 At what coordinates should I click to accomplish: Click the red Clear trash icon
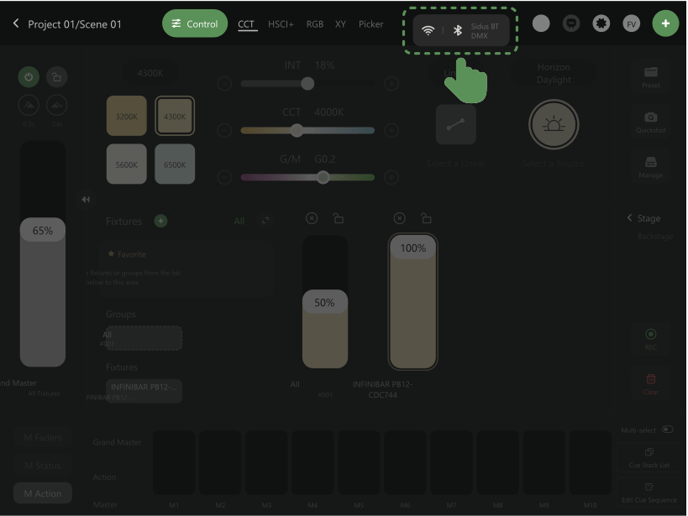click(651, 383)
